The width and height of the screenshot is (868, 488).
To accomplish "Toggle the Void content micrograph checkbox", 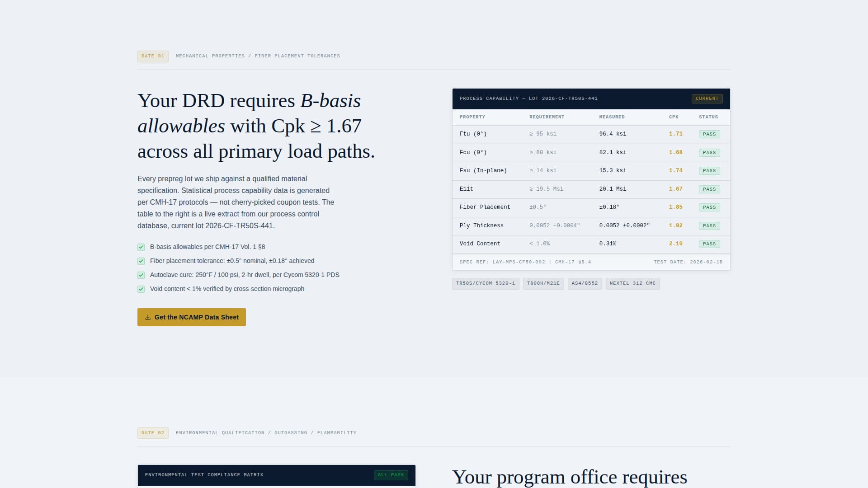I will (x=141, y=289).
